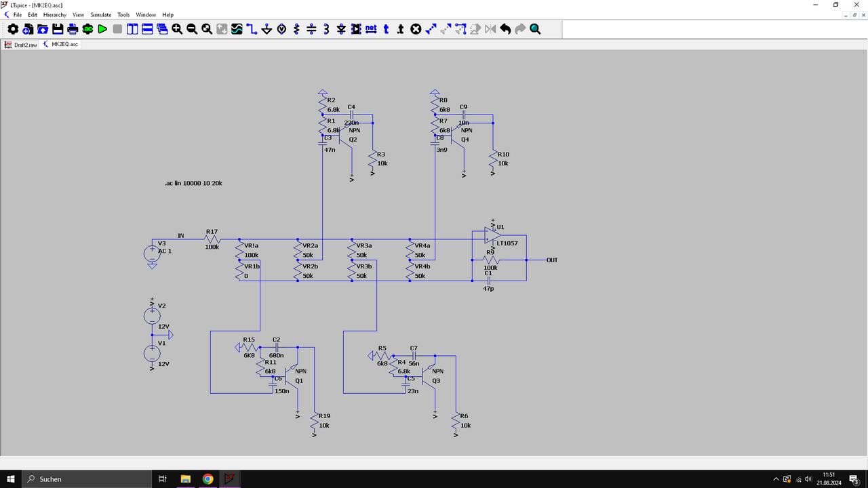Click the LT1057 op-amp U1 symbol
This screenshot has width=868, height=488.
493,235
